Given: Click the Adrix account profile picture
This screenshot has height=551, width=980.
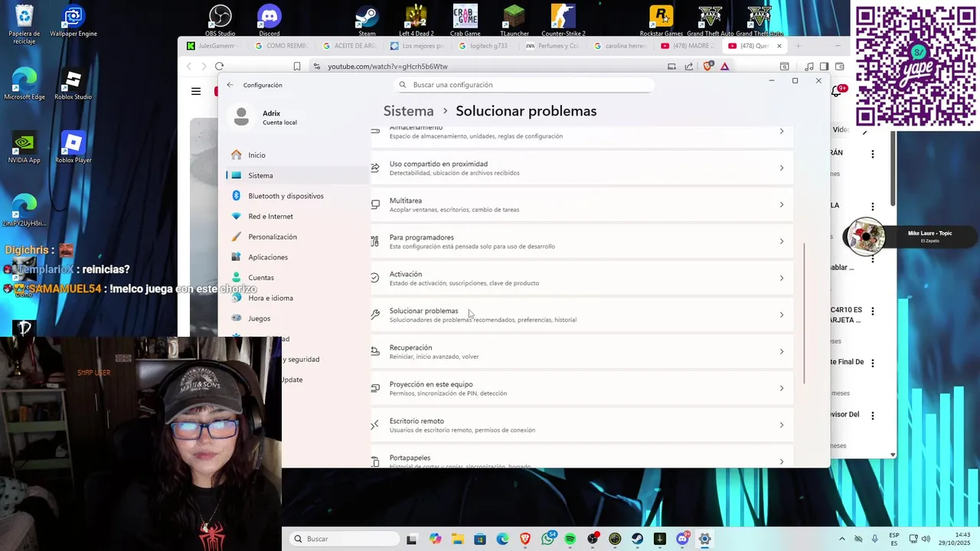Looking at the screenshot, I should click(241, 117).
